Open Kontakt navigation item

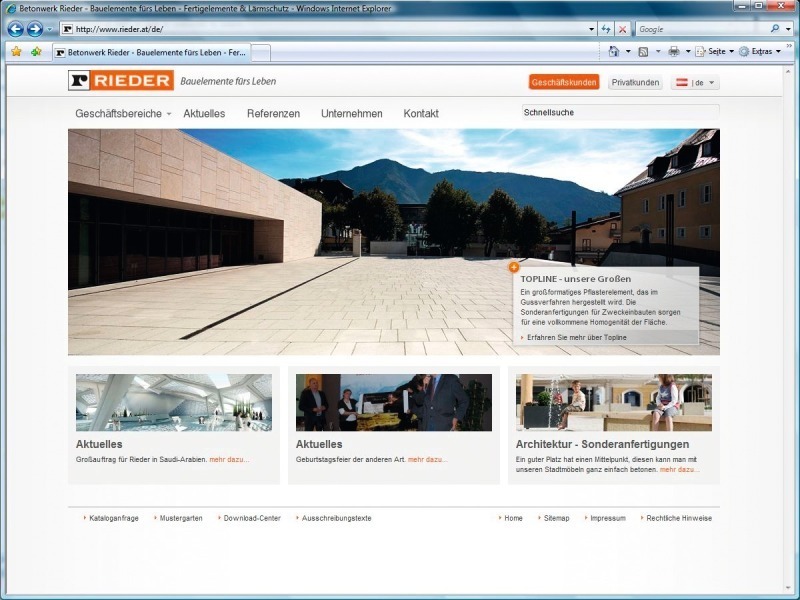pyautogui.click(x=421, y=113)
